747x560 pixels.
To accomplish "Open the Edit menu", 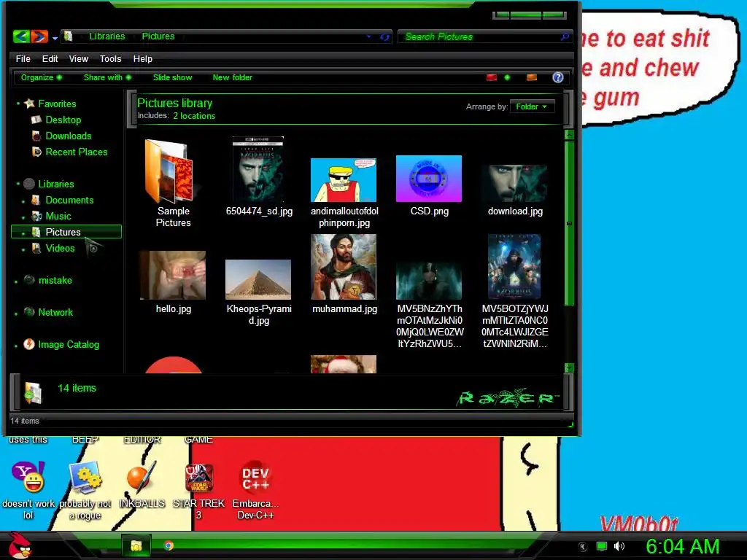I will [x=50, y=58].
